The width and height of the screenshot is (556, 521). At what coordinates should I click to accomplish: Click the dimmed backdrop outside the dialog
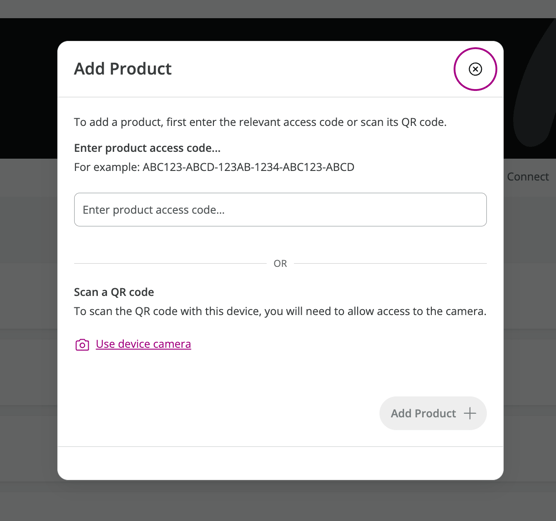[28, 284]
